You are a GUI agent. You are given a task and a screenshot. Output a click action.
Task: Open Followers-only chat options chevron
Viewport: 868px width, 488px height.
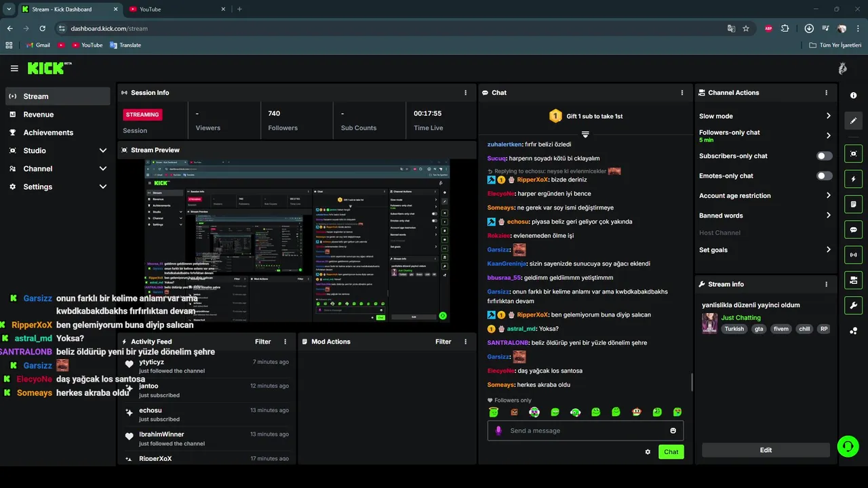pos(828,136)
